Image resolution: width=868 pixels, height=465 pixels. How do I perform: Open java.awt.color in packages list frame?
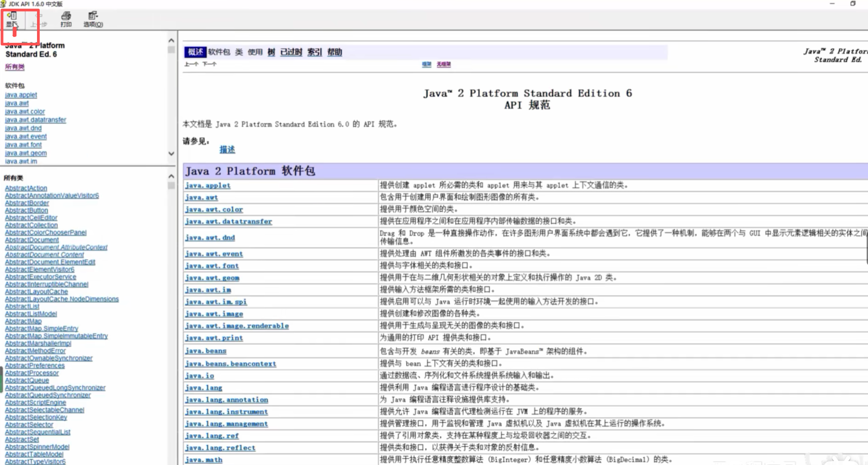pyautogui.click(x=25, y=111)
